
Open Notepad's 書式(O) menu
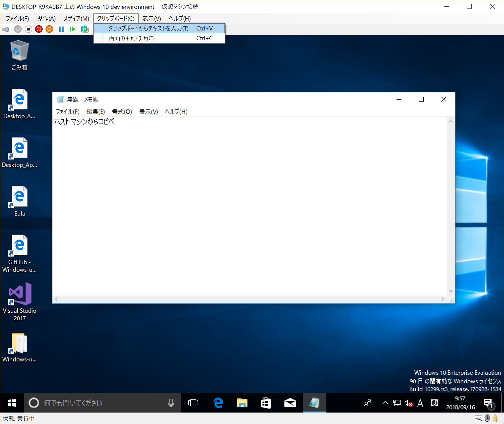(121, 112)
